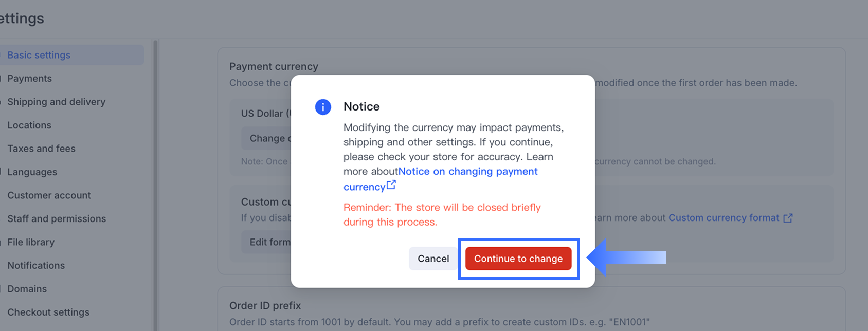Image resolution: width=868 pixels, height=331 pixels.
Task: Click external-link icon after payment currency notice link
Action: coord(391,185)
